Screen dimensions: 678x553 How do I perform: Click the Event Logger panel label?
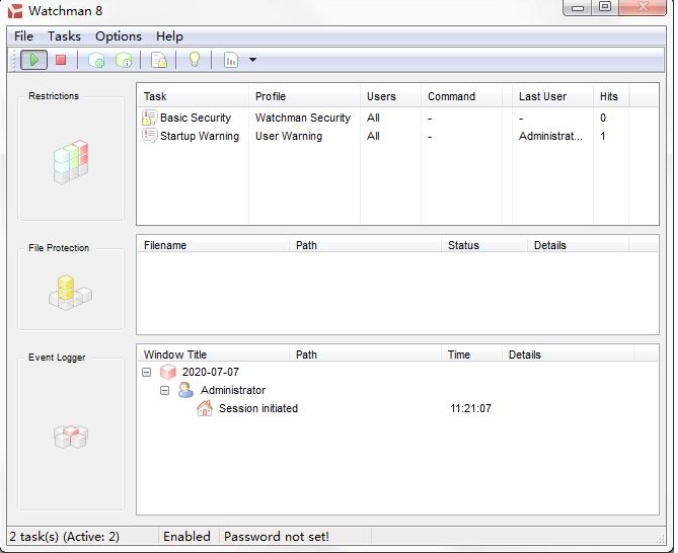click(x=57, y=357)
